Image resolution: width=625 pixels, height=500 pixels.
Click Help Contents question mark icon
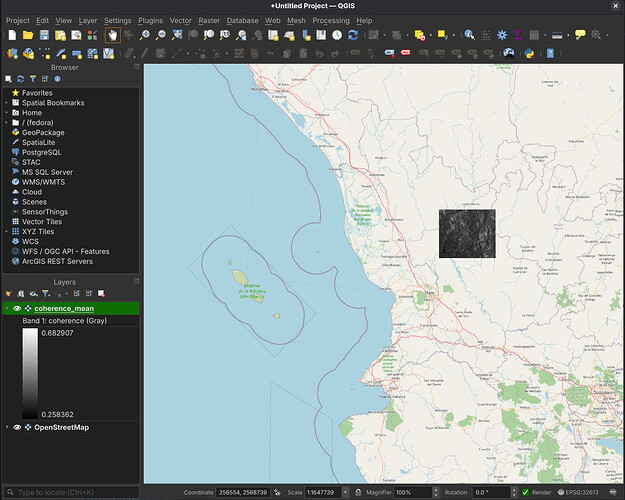click(x=550, y=53)
